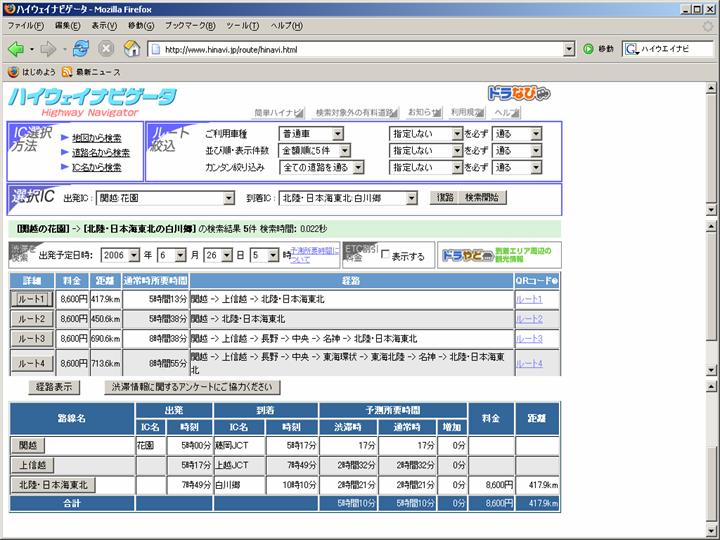720x540 pixels.
Task: Open the はじめよう bookmark
Action: pos(31,72)
